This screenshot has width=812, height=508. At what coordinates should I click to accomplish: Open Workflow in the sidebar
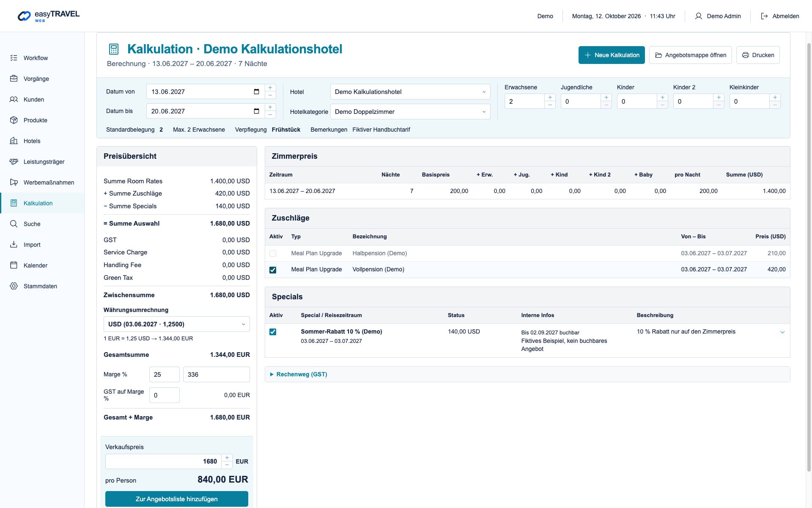click(42, 58)
